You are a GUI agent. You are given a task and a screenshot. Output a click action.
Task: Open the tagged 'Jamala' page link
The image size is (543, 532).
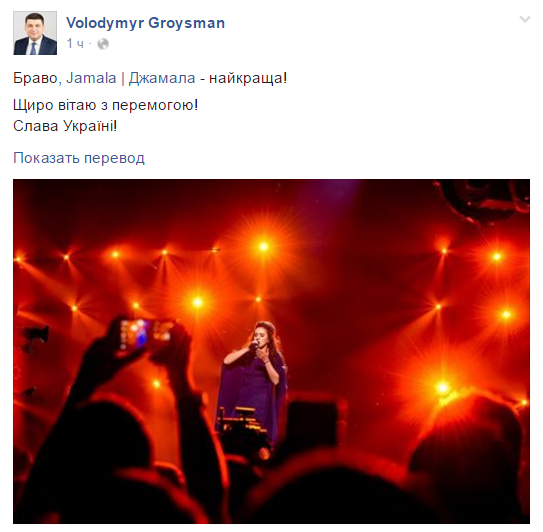[x=91, y=78]
